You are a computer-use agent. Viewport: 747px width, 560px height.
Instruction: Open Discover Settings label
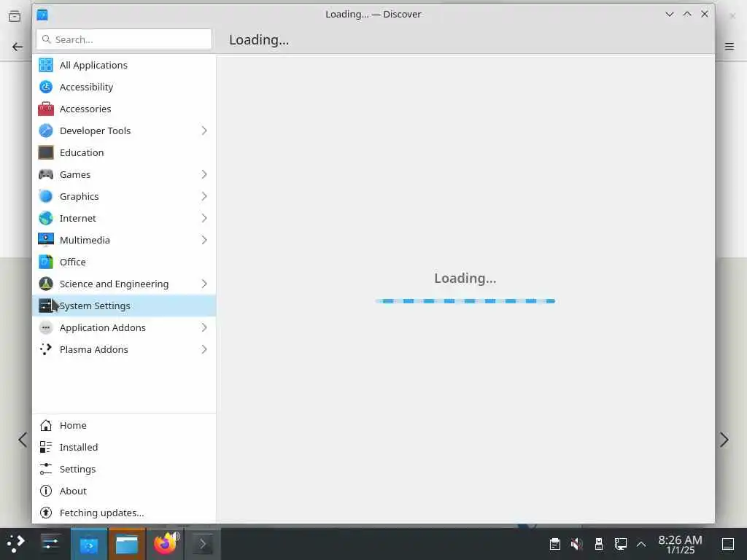point(77,470)
